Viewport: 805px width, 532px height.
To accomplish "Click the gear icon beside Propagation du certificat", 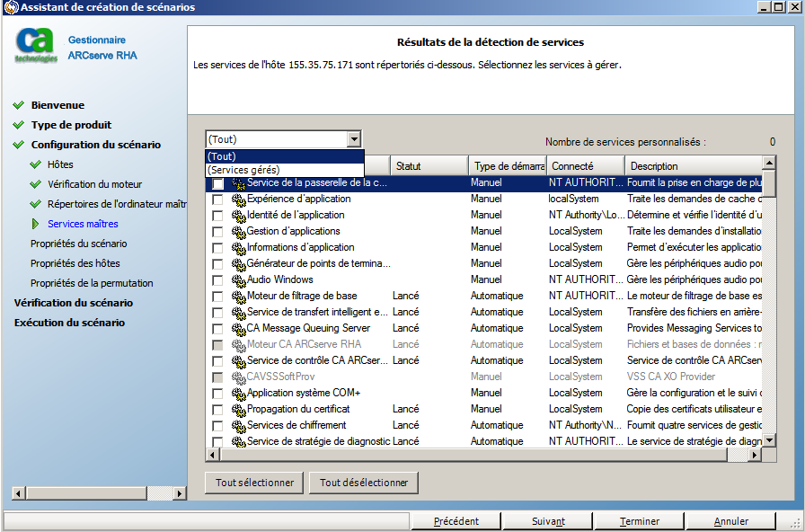I will [239, 410].
